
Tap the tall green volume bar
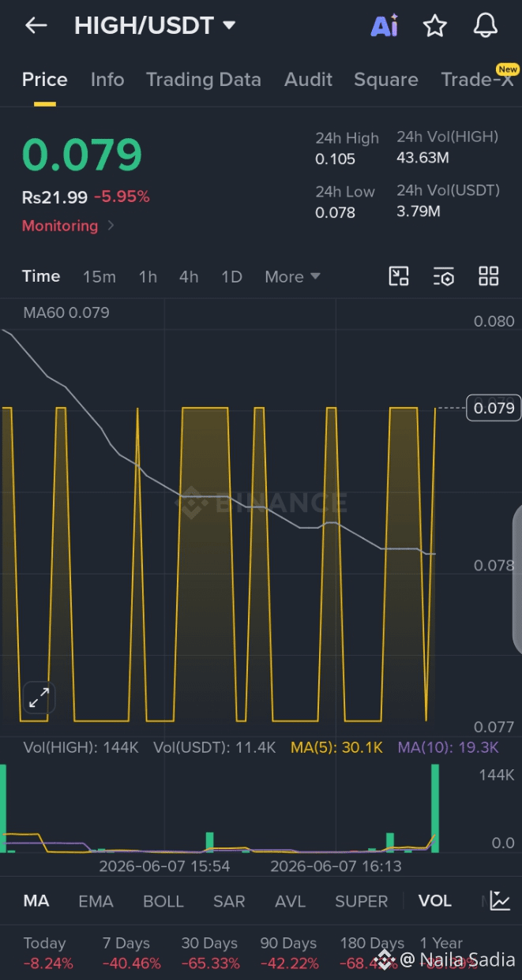click(435, 808)
